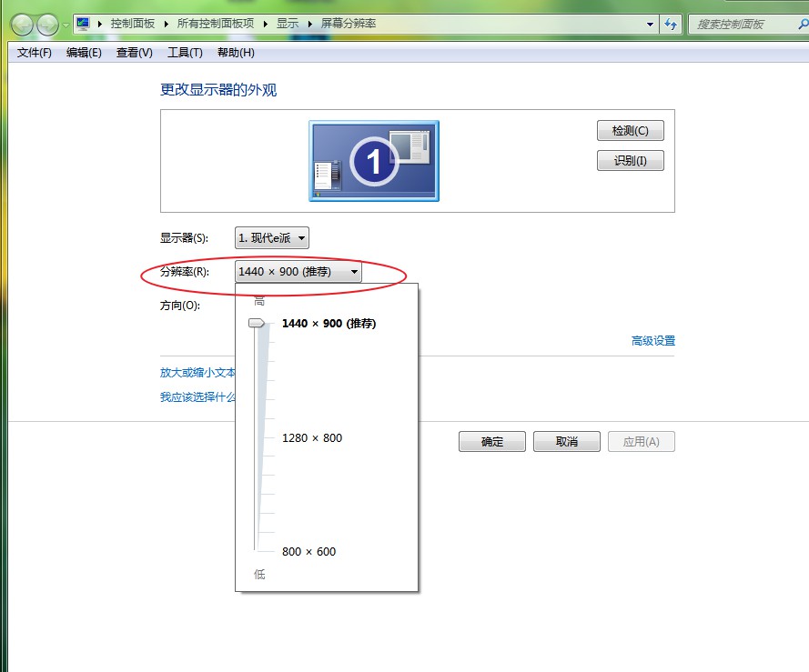
Task: Open the 帮助(H) menu
Action: click(x=236, y=53)
